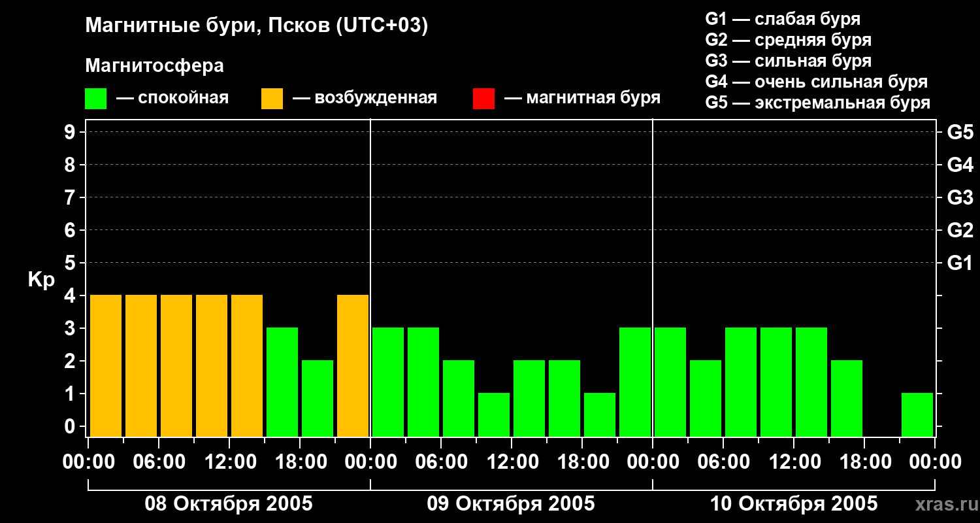This screenshot has width=980, height=523.
Task: Click the first orange bar of 08 October
Action: [106, 365]
